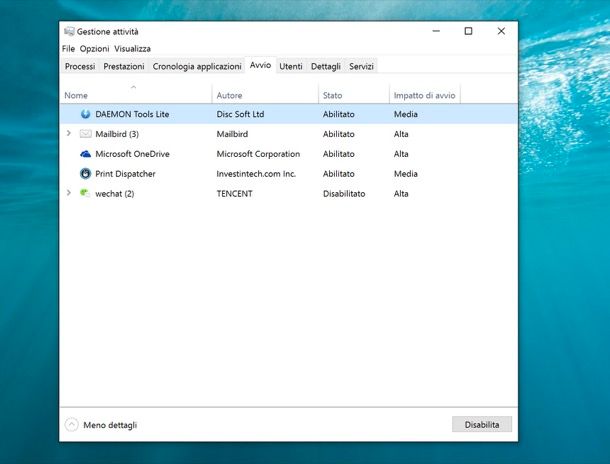Click the Meno dettagli circle arrow icon
The width and height of the screenshot is (610, 464).
point(72,425)
